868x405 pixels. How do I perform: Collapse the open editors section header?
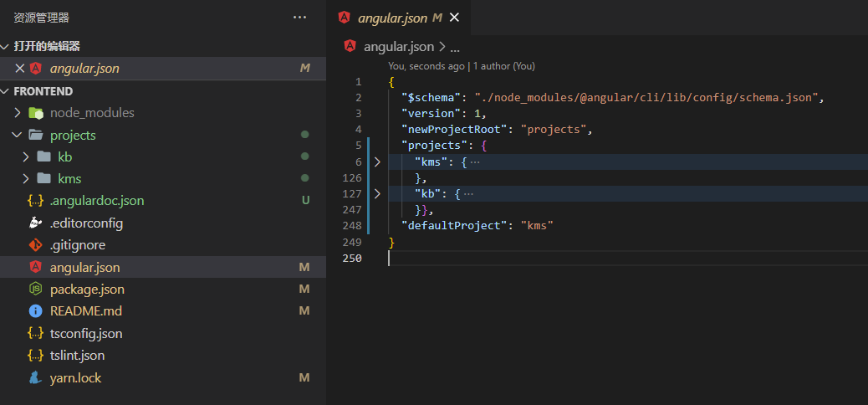(x=163, y=46)
